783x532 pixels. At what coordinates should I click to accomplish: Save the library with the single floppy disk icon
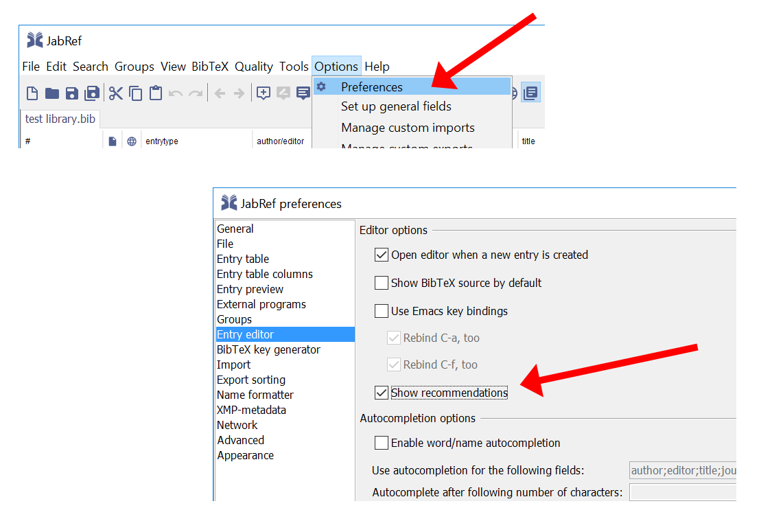click(72, 93)
